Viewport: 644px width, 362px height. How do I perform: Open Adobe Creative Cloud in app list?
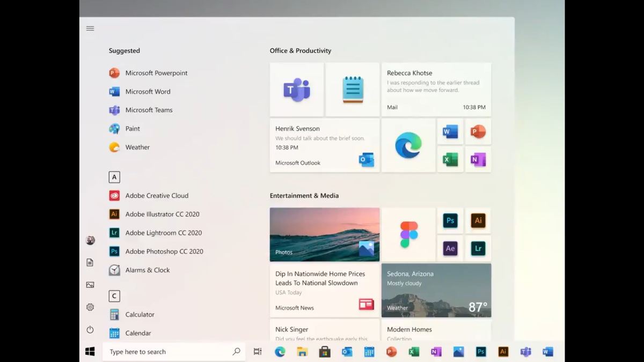[149, 196]
